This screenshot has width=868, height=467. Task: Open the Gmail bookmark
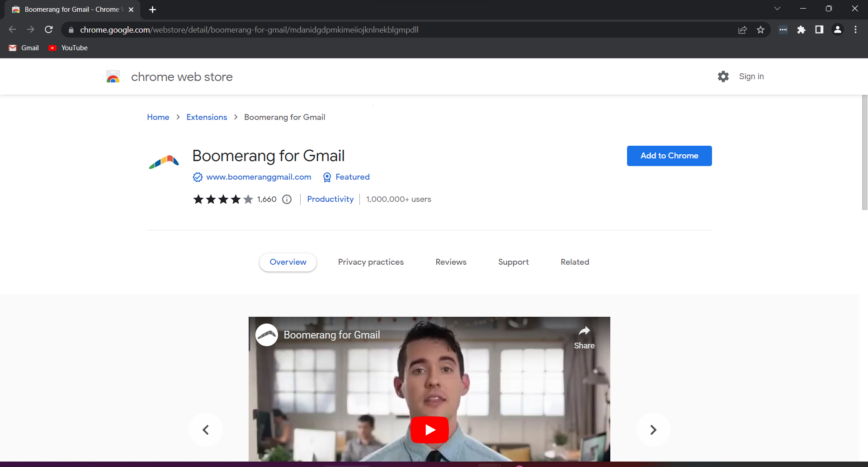[x=23, y=48]
